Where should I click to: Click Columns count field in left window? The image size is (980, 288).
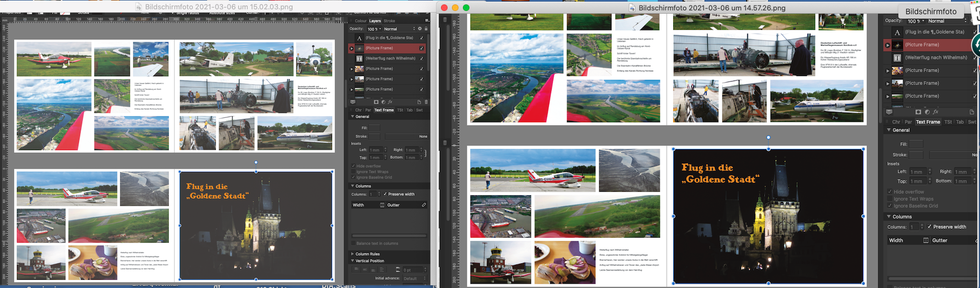click(x=373, y=194)
